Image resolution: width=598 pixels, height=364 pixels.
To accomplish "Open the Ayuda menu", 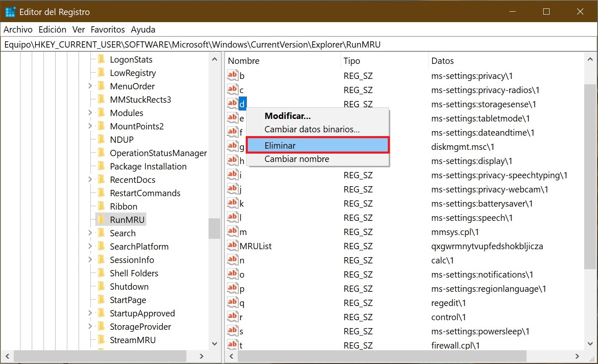I will coord(143,30).
